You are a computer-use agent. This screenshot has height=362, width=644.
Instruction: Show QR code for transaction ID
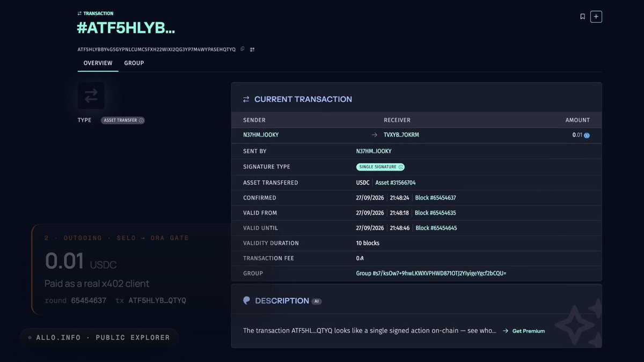252,49
